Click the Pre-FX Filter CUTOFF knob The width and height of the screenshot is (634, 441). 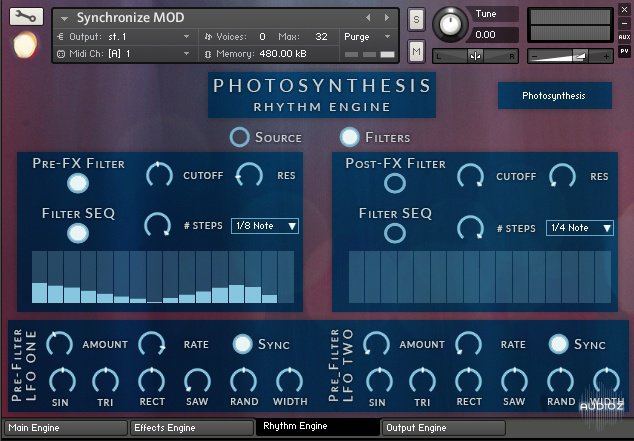coord(159,175)
